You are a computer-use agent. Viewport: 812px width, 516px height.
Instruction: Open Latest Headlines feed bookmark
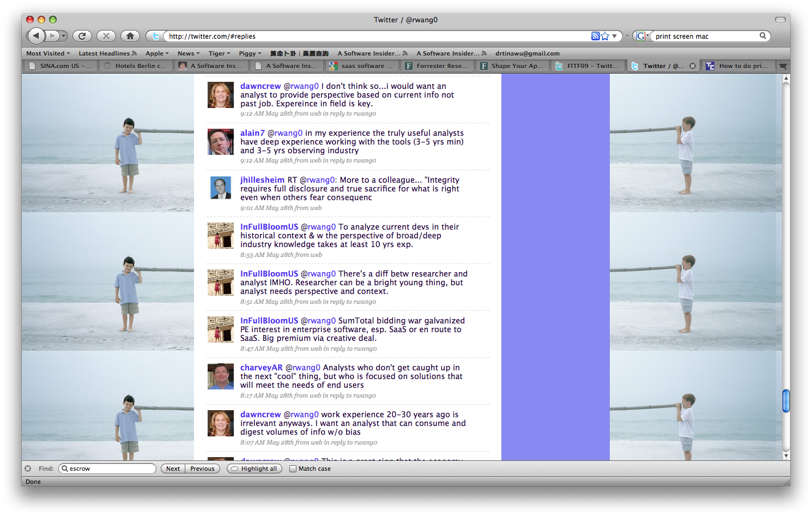pyautogui.click(x=107, y=53)
